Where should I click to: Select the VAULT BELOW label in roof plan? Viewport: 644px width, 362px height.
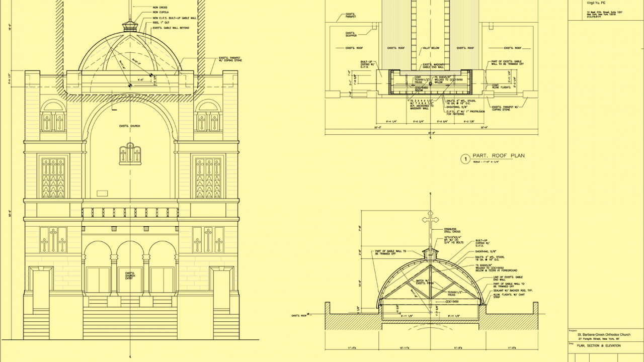430,48
